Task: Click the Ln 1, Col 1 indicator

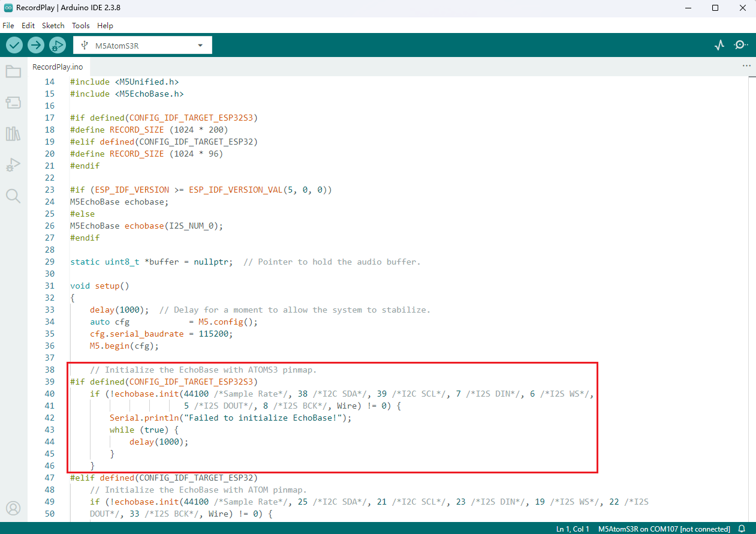Action: pos(573,529)
